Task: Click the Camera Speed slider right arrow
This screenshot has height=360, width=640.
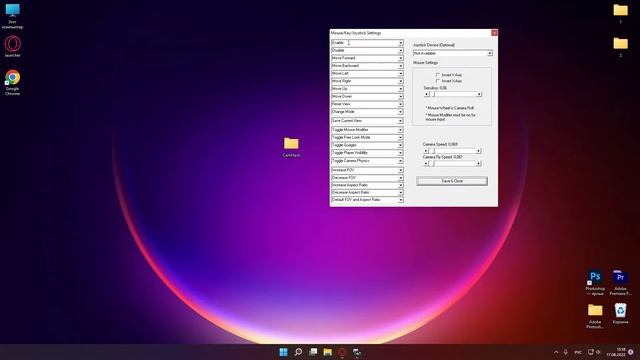Action: point(478,151)
